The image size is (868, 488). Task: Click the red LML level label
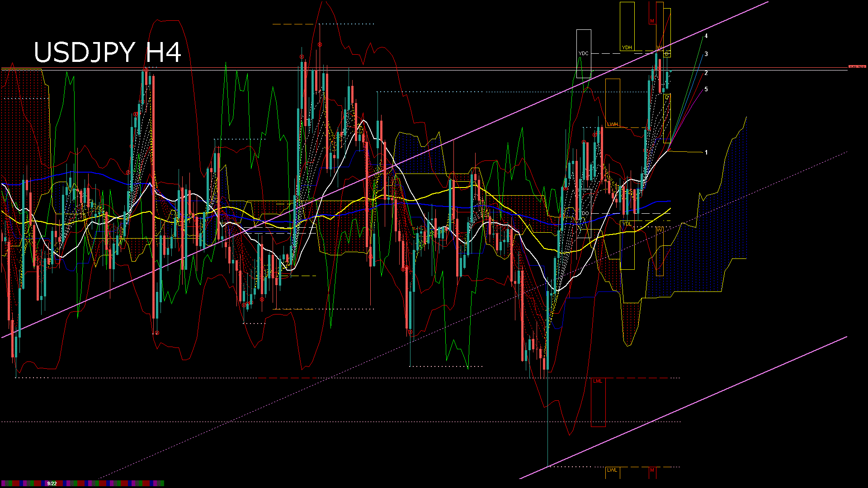pyautogui.click(x=598, y=381)
